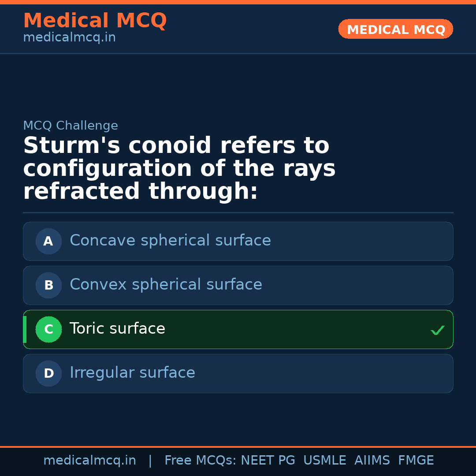Select option badge A circle
Image resolution: width=476 pixels, height=476 pixels.
pyautogui.click(x=48, y=241)
